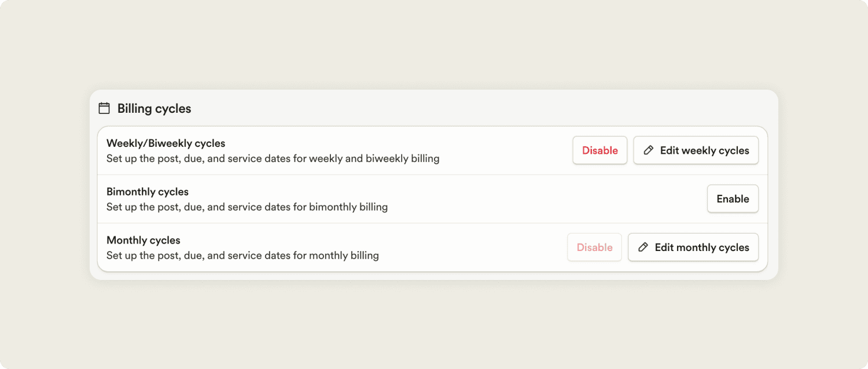Click the weekly and biweekly billing description text
Viewport: 868px width, 369px height.
tap(273, 158)
